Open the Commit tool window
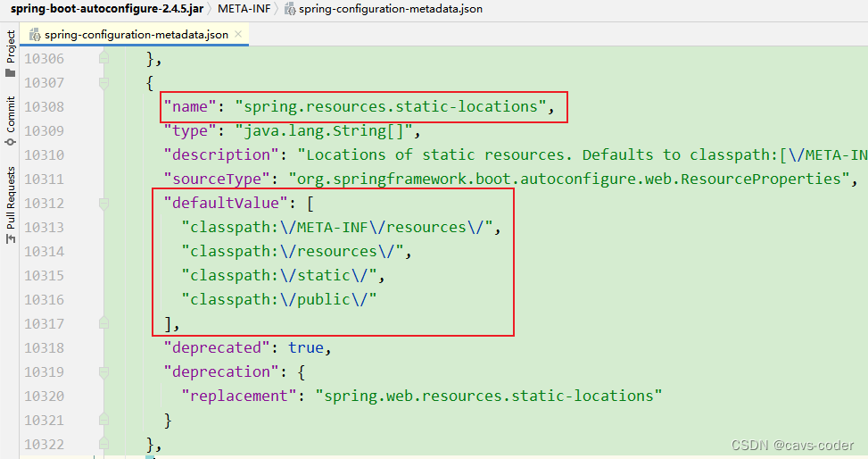The height and width of the screenshot is (459, 868). (10, 121)
